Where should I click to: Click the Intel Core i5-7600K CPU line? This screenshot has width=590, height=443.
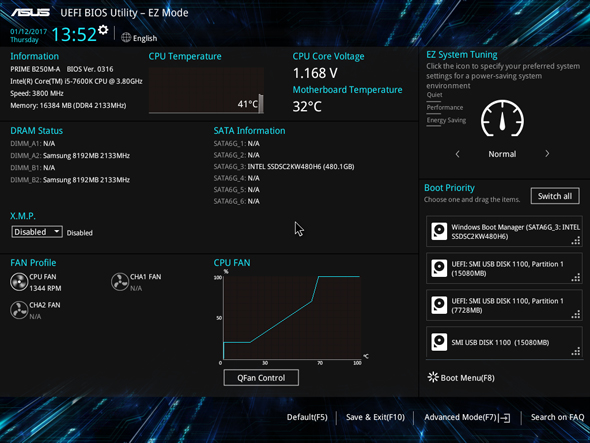point(76,81)
